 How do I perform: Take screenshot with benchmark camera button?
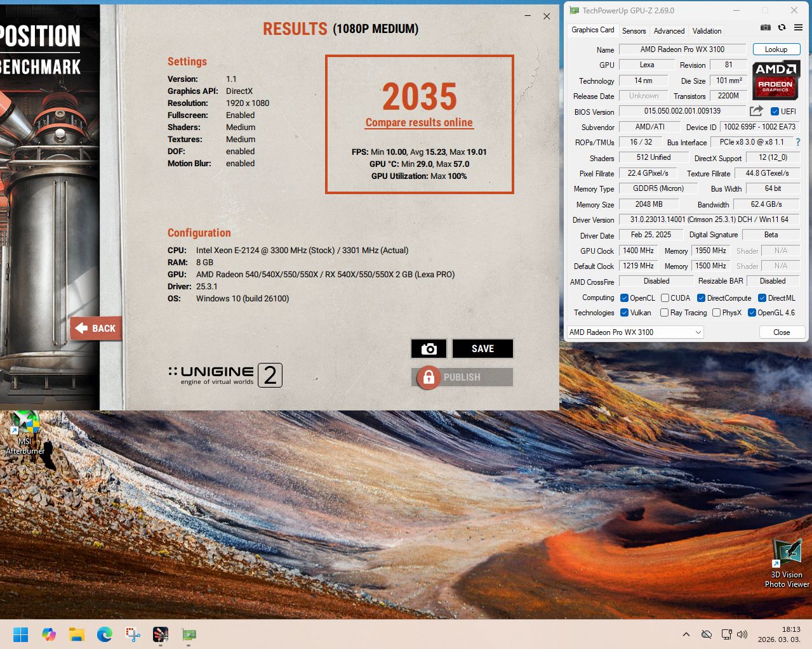pyautogui.click(x=429, y=348)
